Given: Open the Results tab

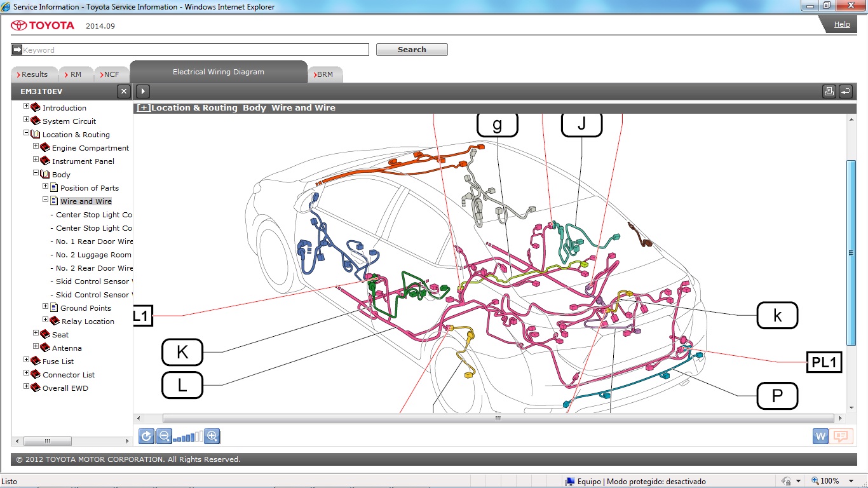Looking at the screenshot, I should pyautogui.click(x=34, y=74).
